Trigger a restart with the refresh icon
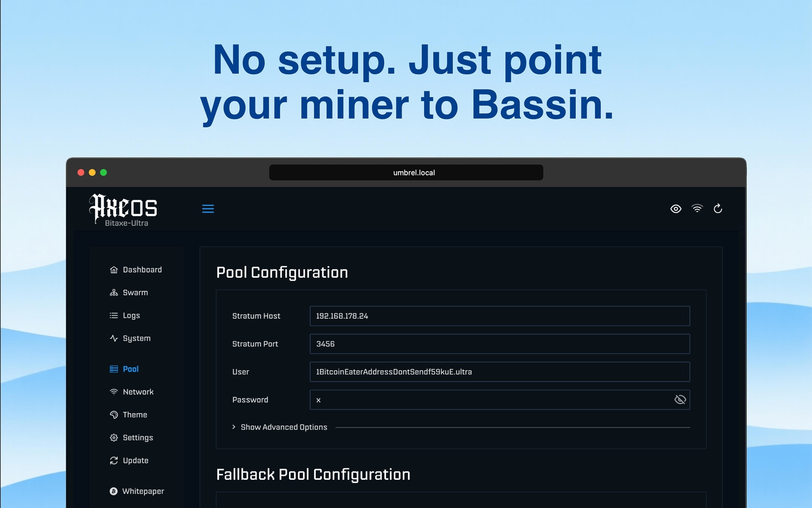The width and height of the screenshot is (812, 508). pos(717,209)
